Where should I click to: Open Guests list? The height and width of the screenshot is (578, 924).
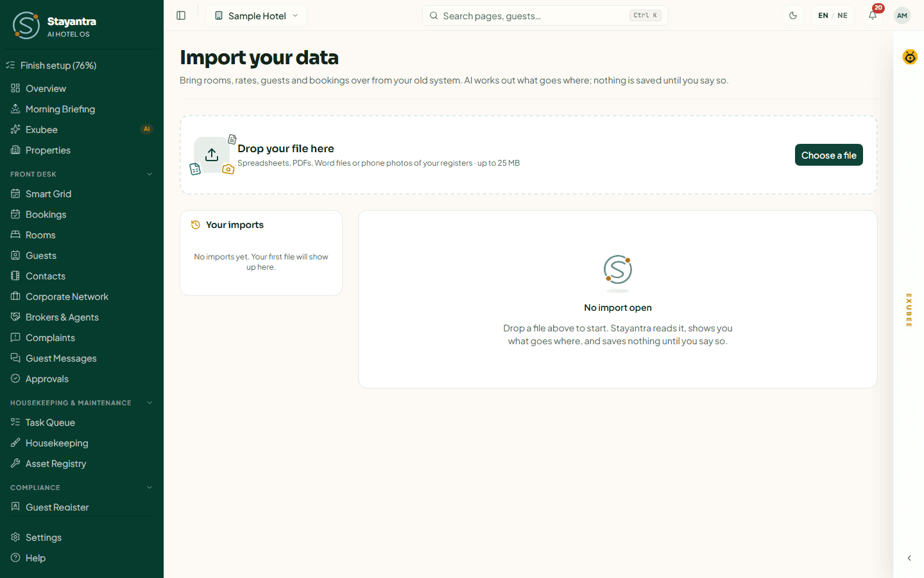point(81,256)
